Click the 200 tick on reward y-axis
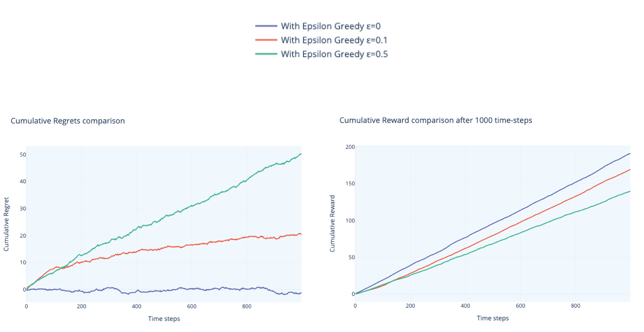Image resolution: width=644 pixels, height=332 pixels. [x=350, y=147]
